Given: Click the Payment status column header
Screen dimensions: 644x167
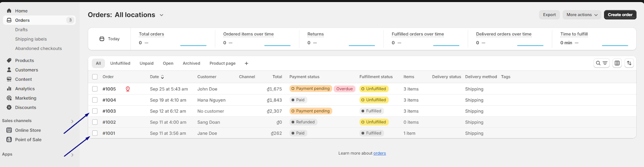Looking at the screenshot, I should coord(304,77).
